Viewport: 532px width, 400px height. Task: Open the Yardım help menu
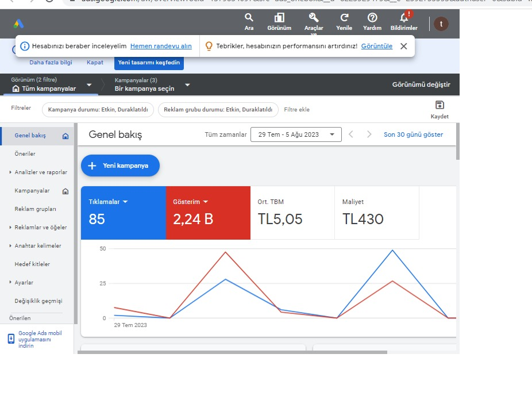372,22
